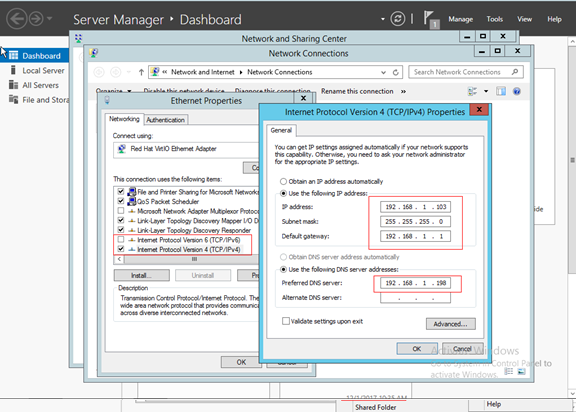Switch to the Networking tab

click(124, 119)
